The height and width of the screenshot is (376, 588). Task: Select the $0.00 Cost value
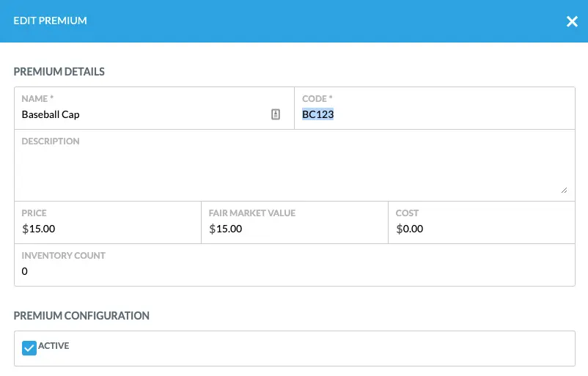click(410, 229)
